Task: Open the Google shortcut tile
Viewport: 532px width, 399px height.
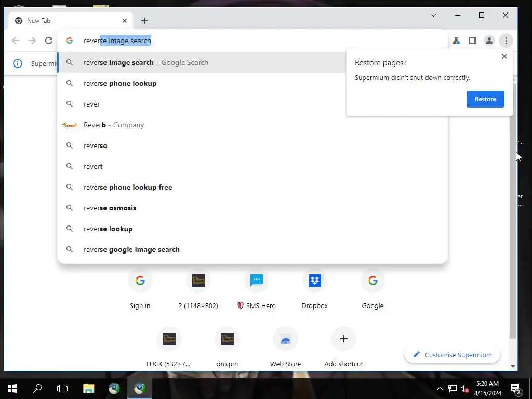Action: tap(373, 288)
